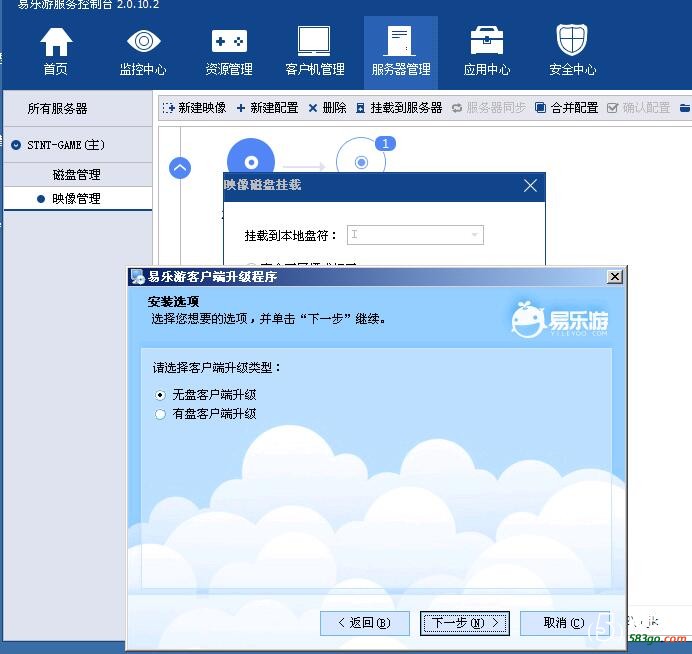Select 有盘客户端升级 radio option
The width and height of the screenshot is (692, 654).
160,414
